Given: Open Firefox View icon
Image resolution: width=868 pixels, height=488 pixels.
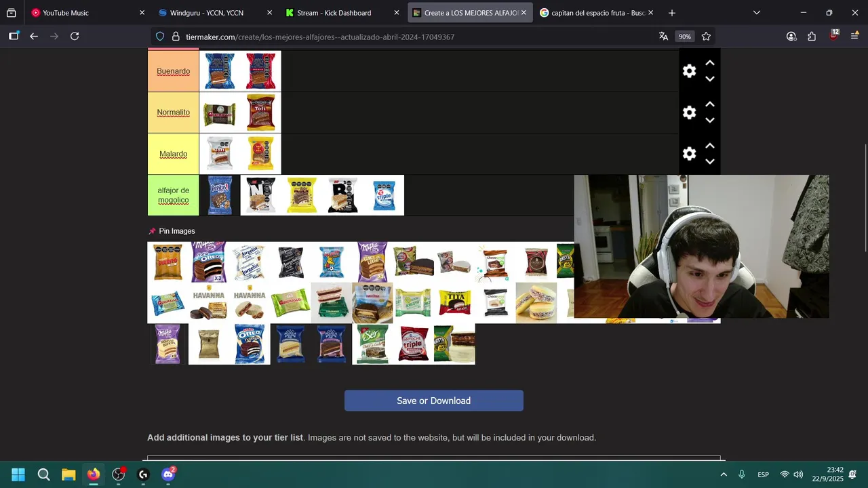Looking at the screenshot, I should pos(11,13).
